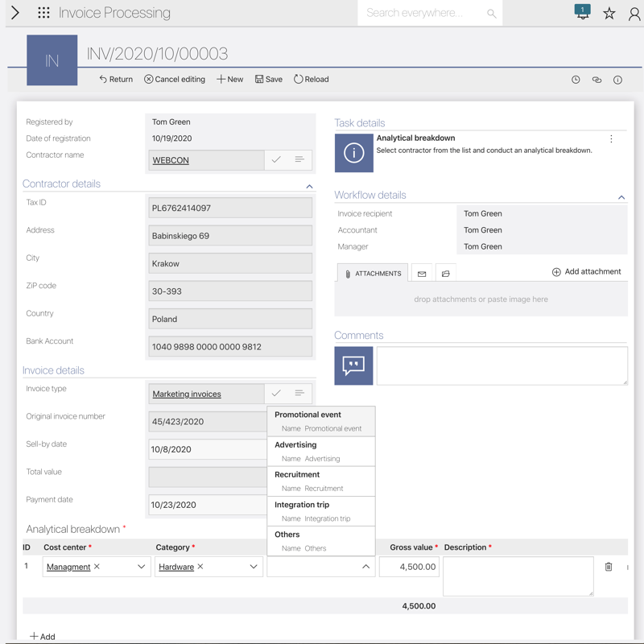Viewport: 644px width, 644px height.
Task: Open the history clock icon
Action: coord(576,80)
